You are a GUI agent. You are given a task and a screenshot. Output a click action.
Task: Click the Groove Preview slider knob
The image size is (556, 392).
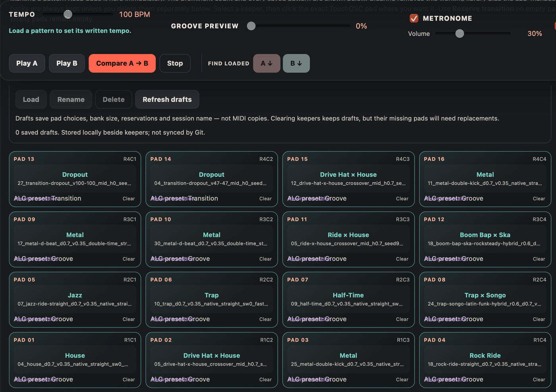pyautogui.click(x=251, y=26)
